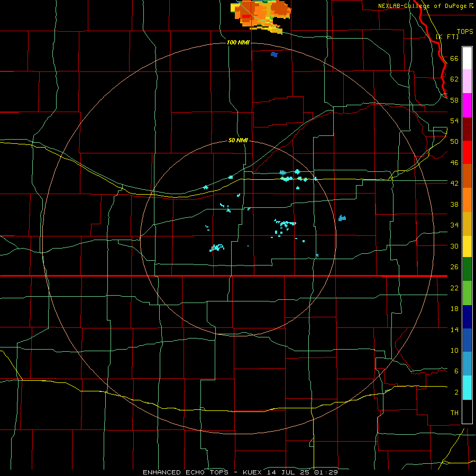This screenshot has height=476, width=476.
Task: Select the sky blue legend band
Action: (467, 364)
